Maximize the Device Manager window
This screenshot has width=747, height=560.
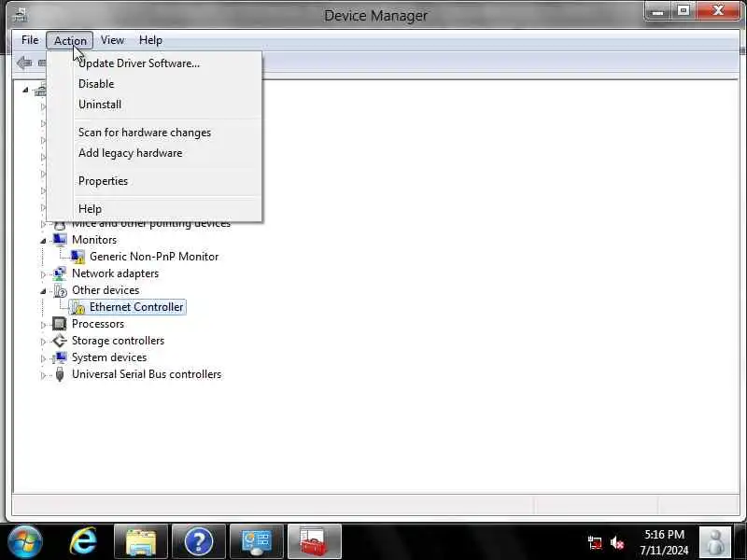click(684, 11)
